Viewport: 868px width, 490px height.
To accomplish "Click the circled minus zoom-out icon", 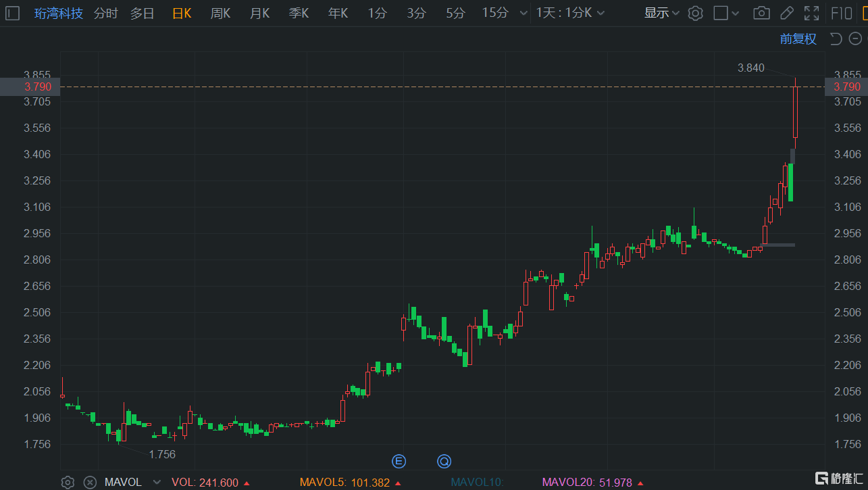I will [854, 39].
